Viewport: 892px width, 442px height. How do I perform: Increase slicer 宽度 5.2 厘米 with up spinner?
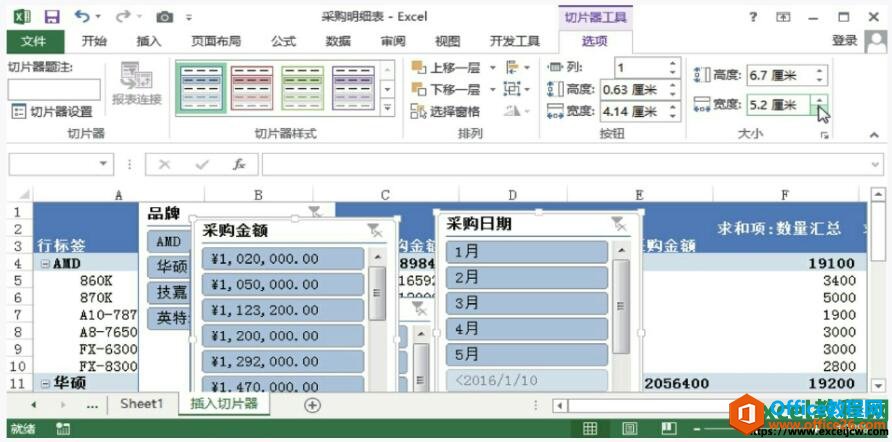(819, 100)
